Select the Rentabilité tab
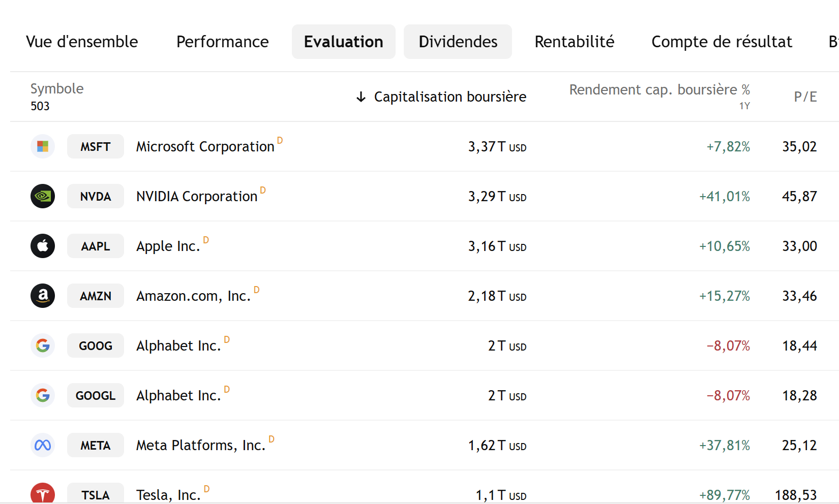 coord(574,42)
